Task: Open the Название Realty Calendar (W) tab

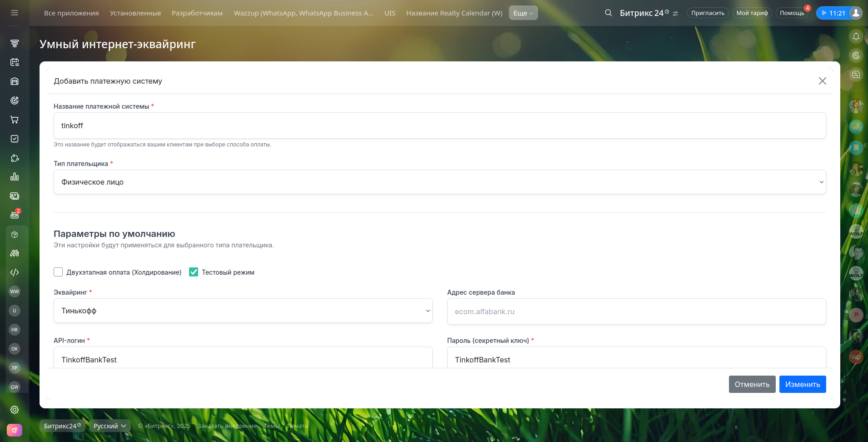Action: [454, 13]
